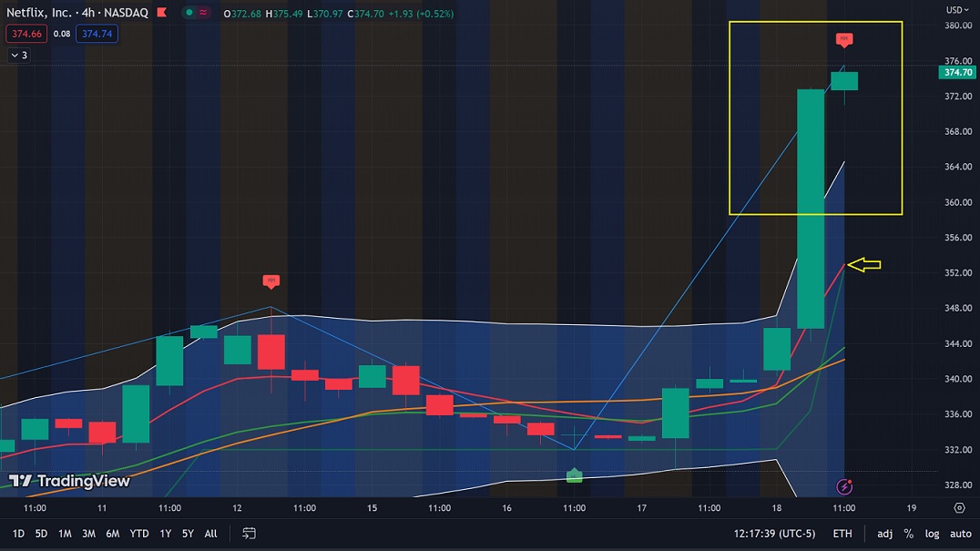Click the date 18 on time axis
The image size is (980, 551).
point(776,508)
